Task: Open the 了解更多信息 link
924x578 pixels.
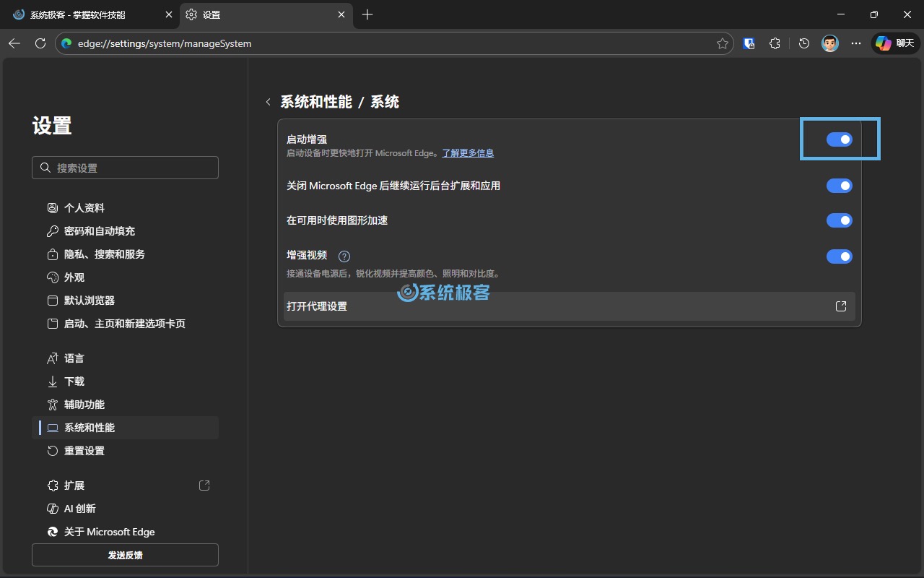Action: tap(468, 152)
